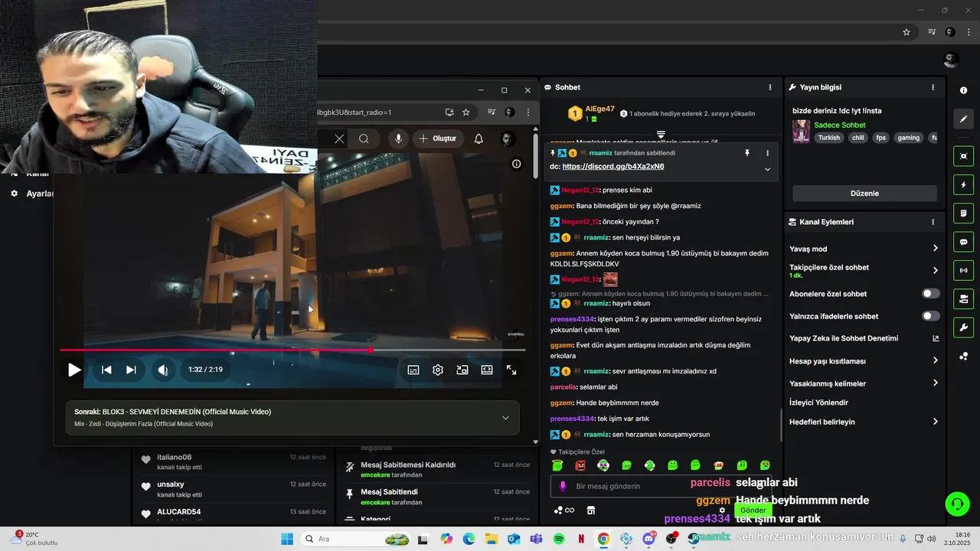Open video info card icon
The width and height of the screenshot is (980, 551).
(x=517, y=164)
